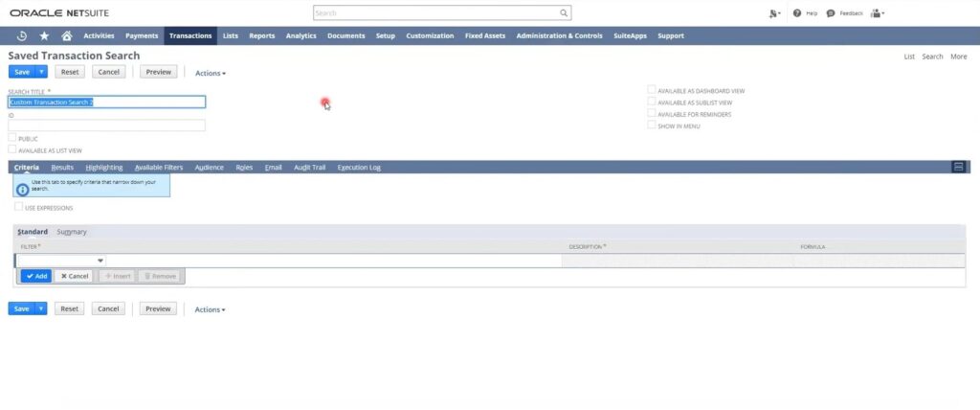Switch to the Execution Log tab
This screenshot has width=980, height=410.
click(359, 167)
